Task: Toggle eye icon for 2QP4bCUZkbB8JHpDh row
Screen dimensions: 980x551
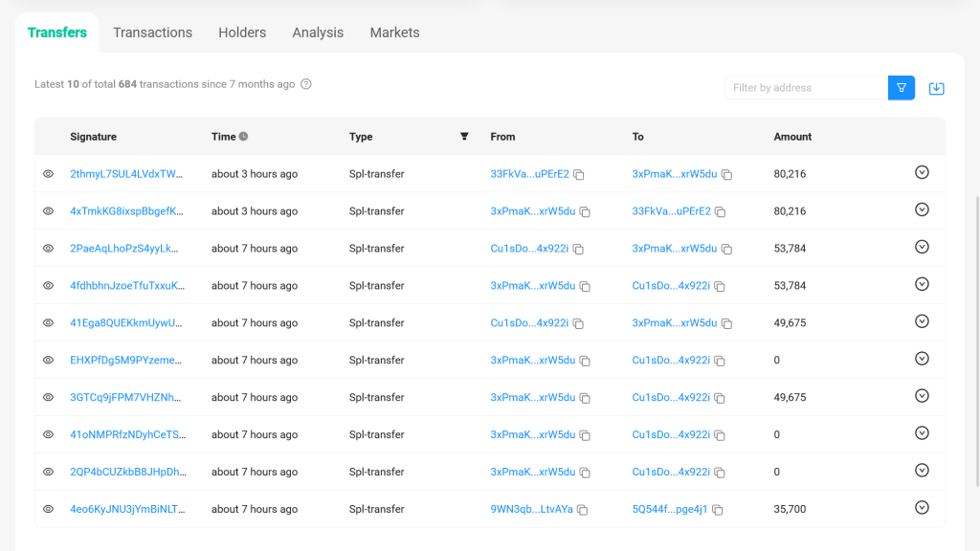Action: pos(48,472)
